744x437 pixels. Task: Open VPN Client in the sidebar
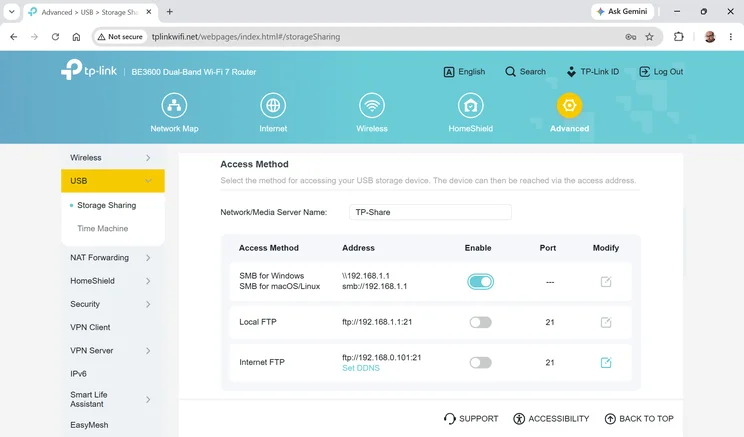[90, 327]
